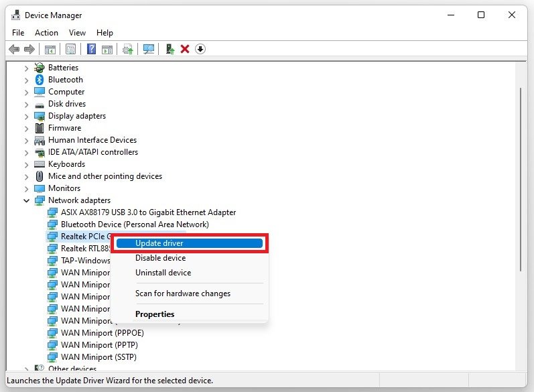Expand the Batteries node
Image resolution: width=534 pixels, height=392 pixels.
tap(26, 68)
